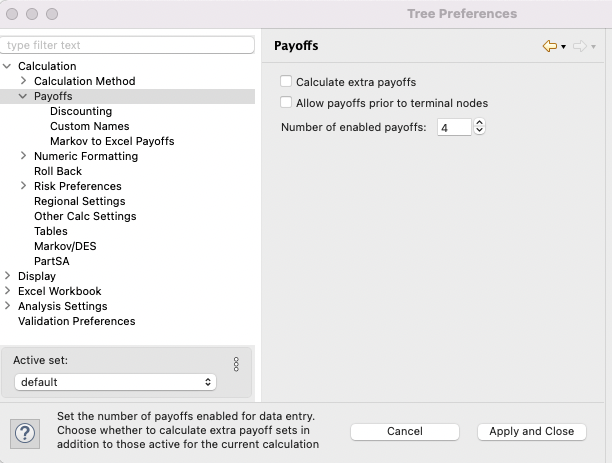
Task: Select the Discounting preference page
Action: (81, 111)
